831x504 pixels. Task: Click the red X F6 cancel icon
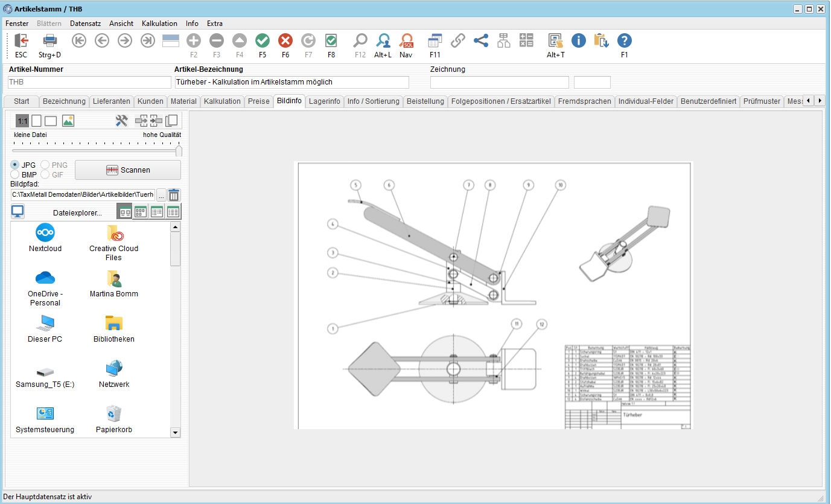(285, 41)
